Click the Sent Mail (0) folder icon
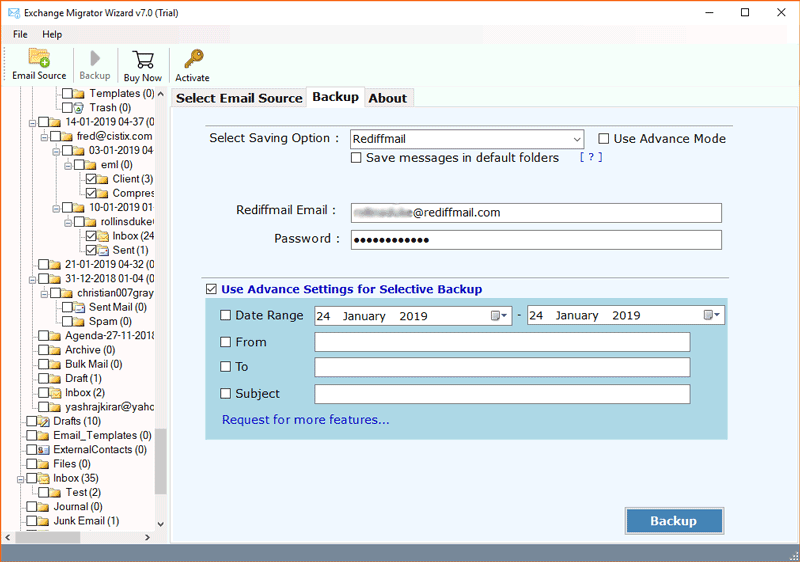 [79, 307]
